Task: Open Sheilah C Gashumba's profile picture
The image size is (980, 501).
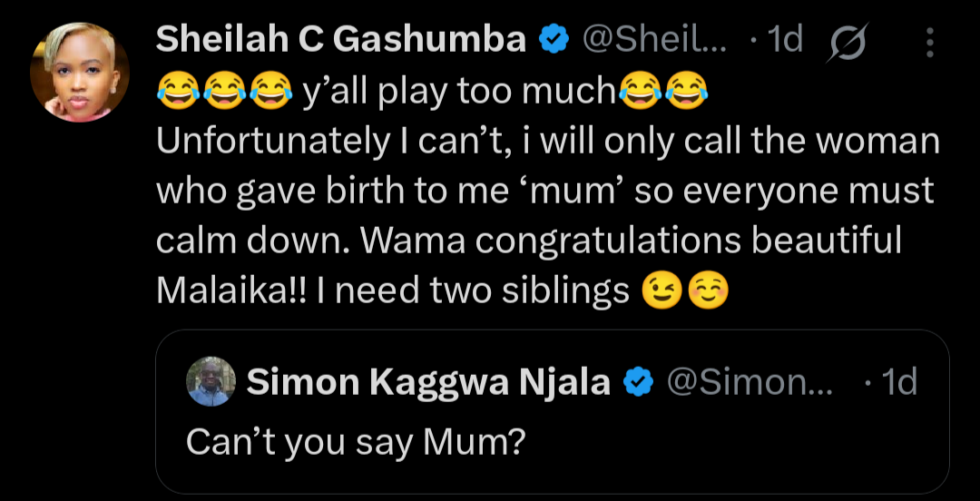Action: tap(79, 73)
